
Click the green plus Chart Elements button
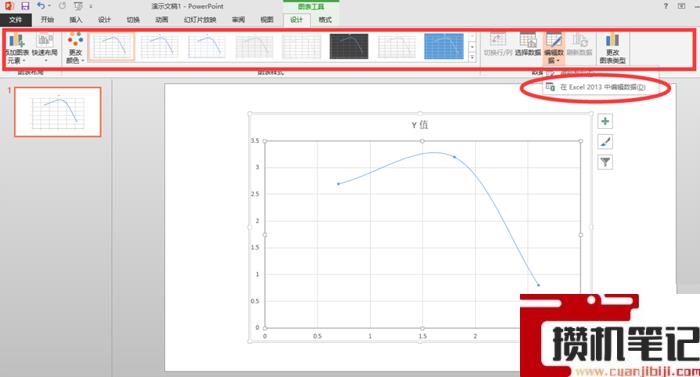[605, 121]
